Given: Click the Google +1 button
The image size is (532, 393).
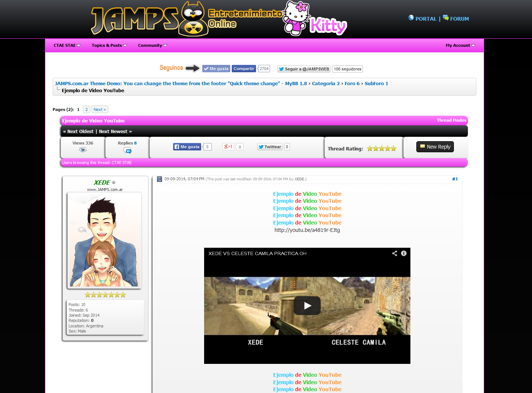Looking at the screenshot, I should point(228,147).
